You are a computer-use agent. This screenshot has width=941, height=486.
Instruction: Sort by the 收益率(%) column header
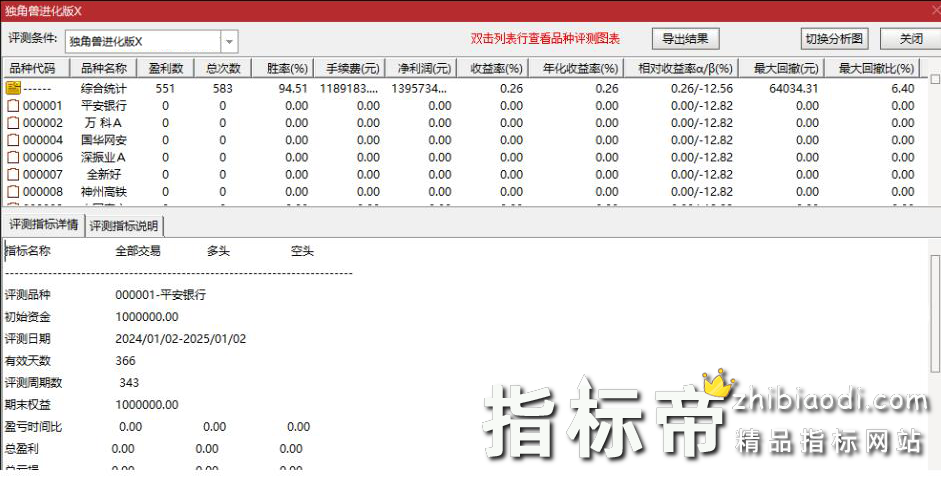[492, 68]
